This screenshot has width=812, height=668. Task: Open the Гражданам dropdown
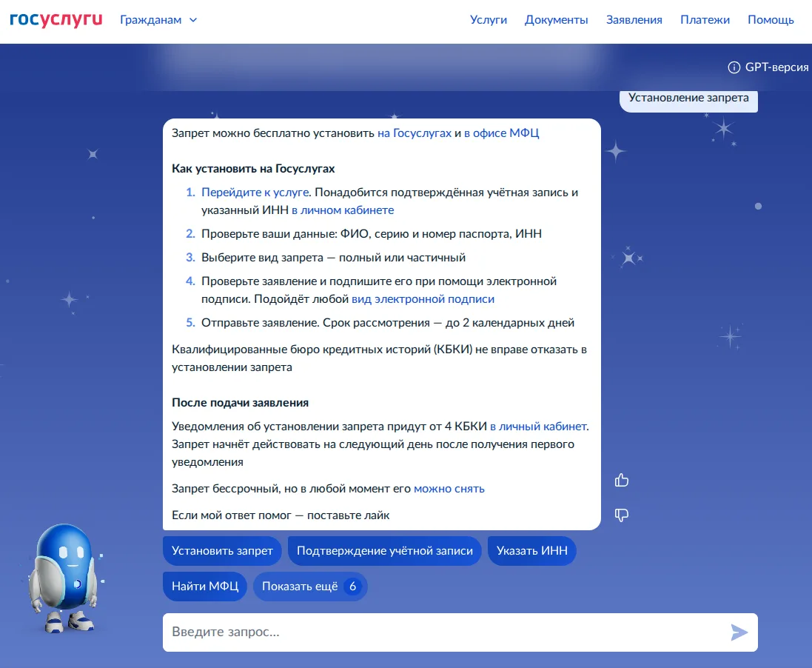pyautogui.click(x=158, y=20)
